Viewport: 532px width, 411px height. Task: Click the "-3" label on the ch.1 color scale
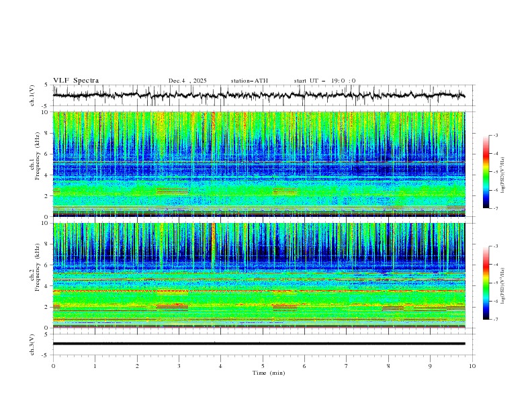click(495, 135)
